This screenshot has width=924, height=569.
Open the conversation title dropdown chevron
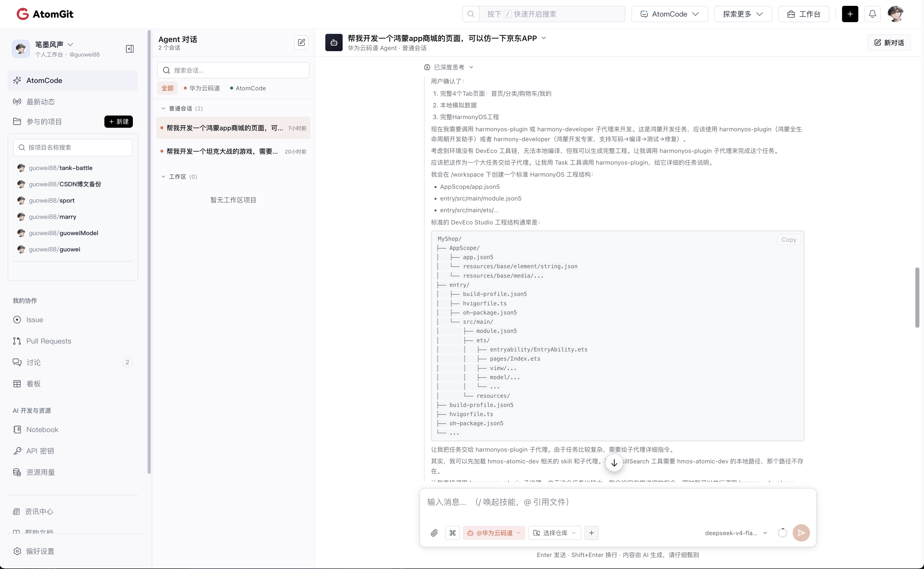click(543, 38)
